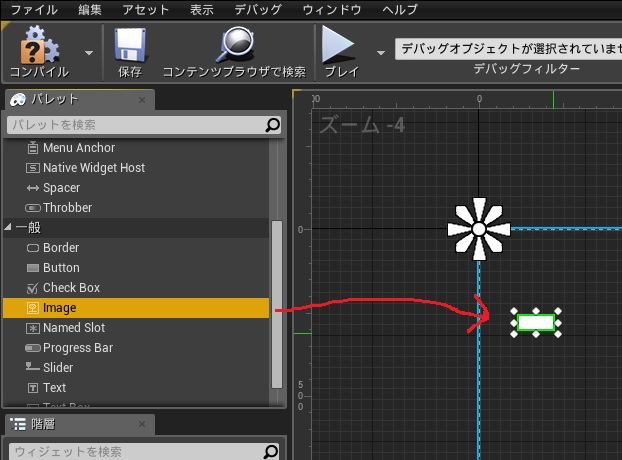Screen dimensions: 622x460
Task: Close the パレット panel tab
Action: (x=142, y=100)
